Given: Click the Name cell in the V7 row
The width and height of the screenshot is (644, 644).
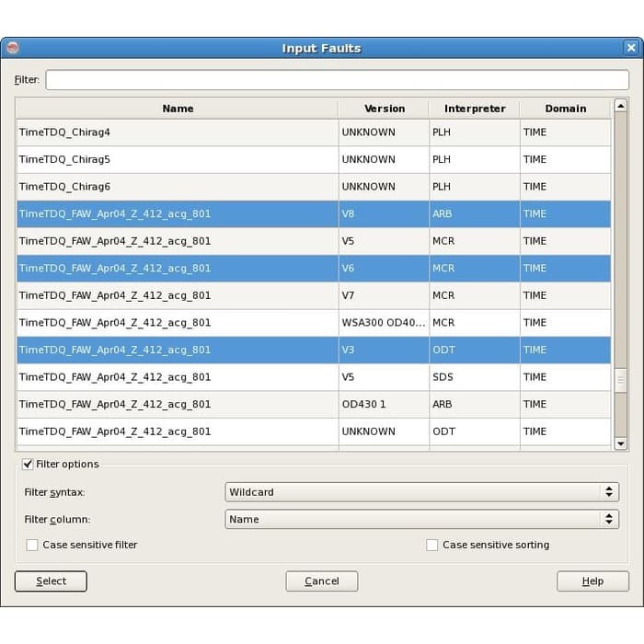Looking at the screenshot, I should [x=178, y=295].
